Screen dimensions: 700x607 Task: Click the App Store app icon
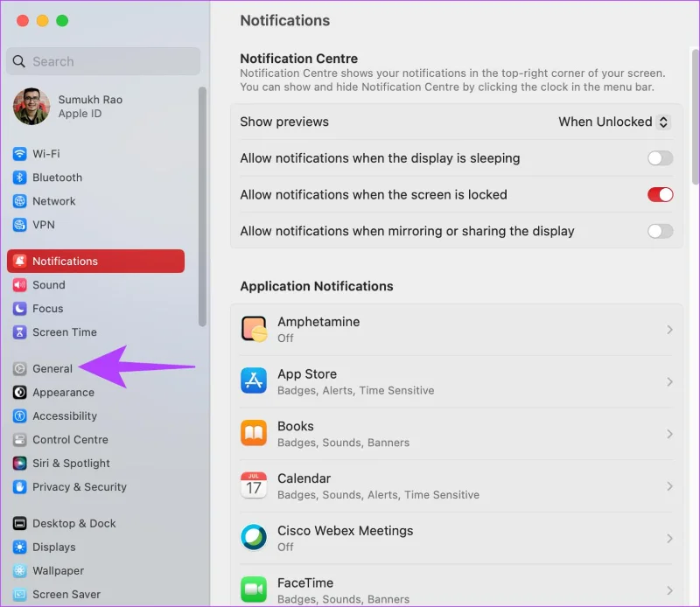(254, 380)
